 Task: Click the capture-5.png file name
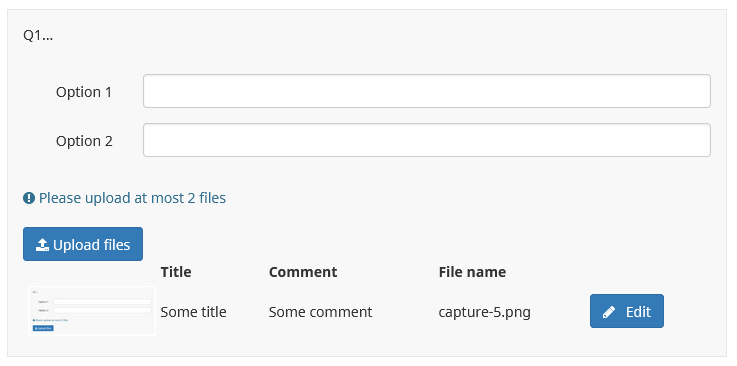484,312
